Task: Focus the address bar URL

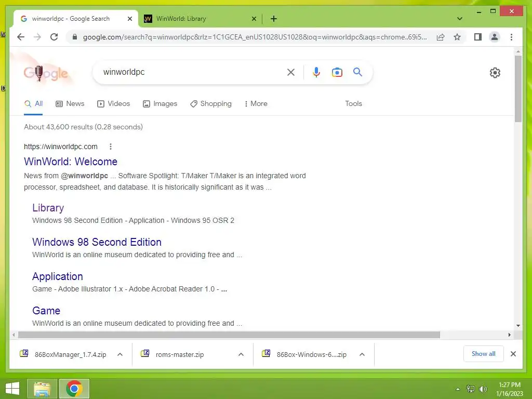Action: click(x=255, y=37)
